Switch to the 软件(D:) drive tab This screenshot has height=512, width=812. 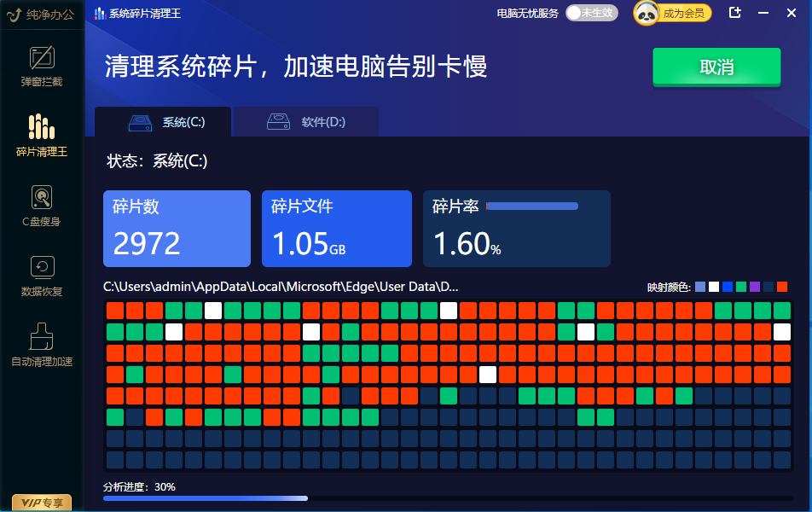pos(306,122)
